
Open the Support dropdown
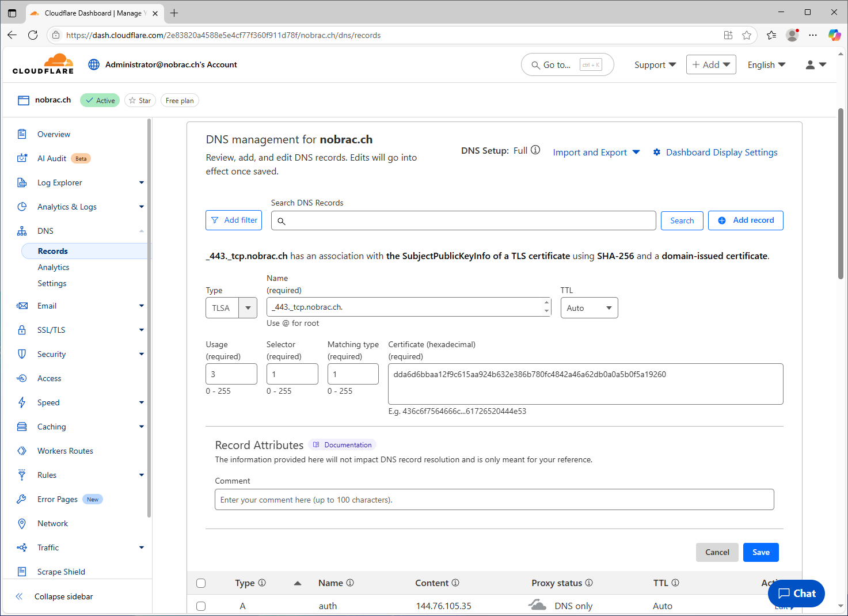(655, 65)
